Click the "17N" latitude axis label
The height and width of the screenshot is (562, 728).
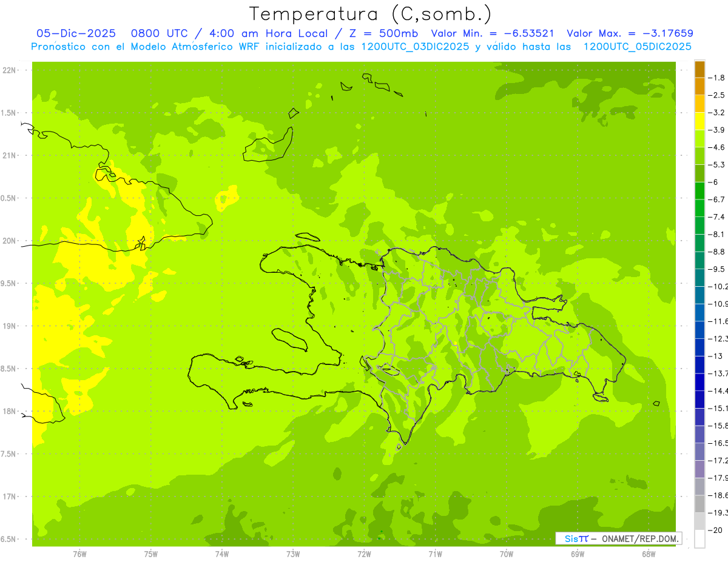[10, 497]
